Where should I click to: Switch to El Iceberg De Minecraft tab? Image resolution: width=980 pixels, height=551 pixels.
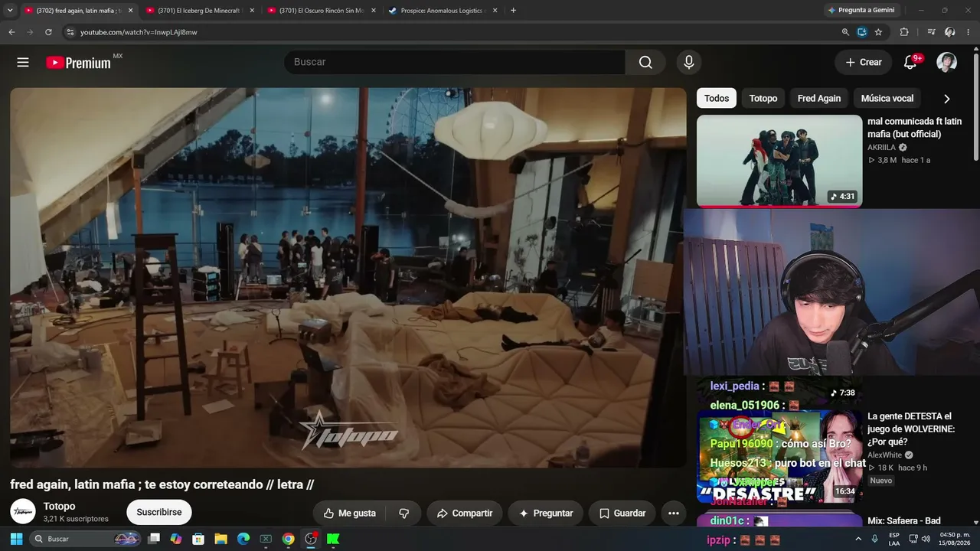click(x=201, y=11)
